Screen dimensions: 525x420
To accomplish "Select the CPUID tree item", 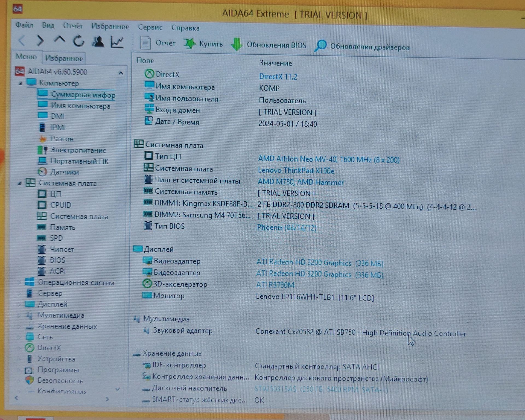I will coord(61,205).
